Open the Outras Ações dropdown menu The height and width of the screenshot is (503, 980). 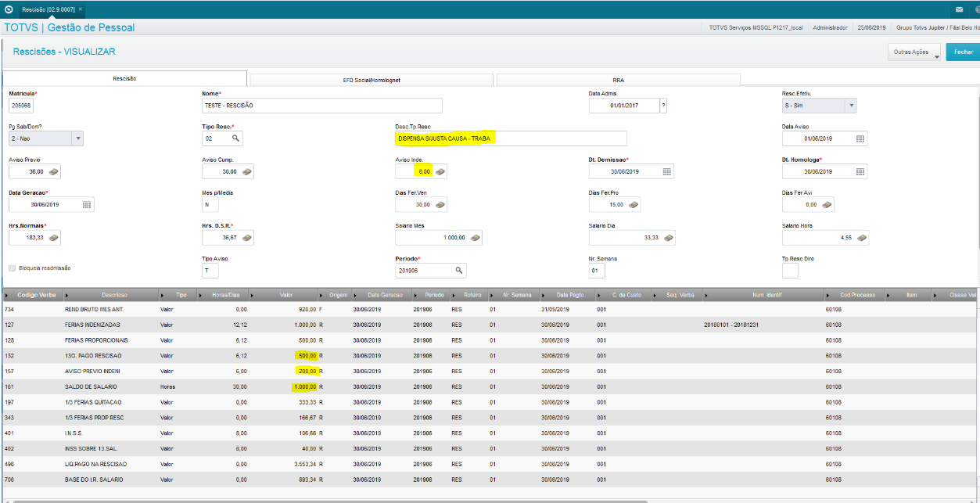pyautogui.click(x=914, y=52)
